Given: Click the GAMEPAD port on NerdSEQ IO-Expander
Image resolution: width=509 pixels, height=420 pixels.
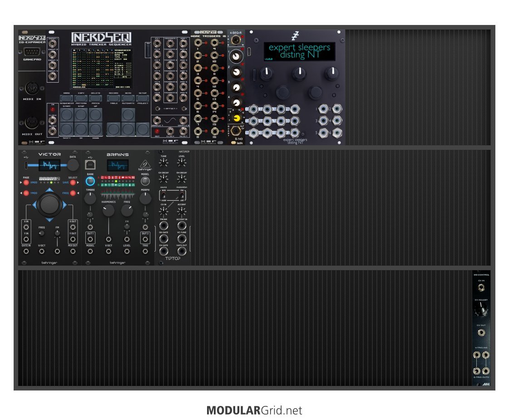Looking at the screenshot, I should [x=32, y=52].
